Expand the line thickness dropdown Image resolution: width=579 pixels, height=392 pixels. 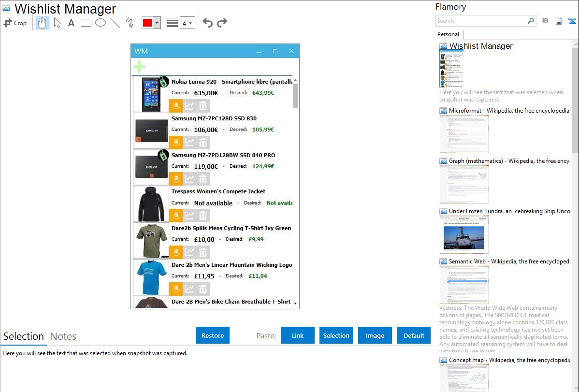(187, 23)
